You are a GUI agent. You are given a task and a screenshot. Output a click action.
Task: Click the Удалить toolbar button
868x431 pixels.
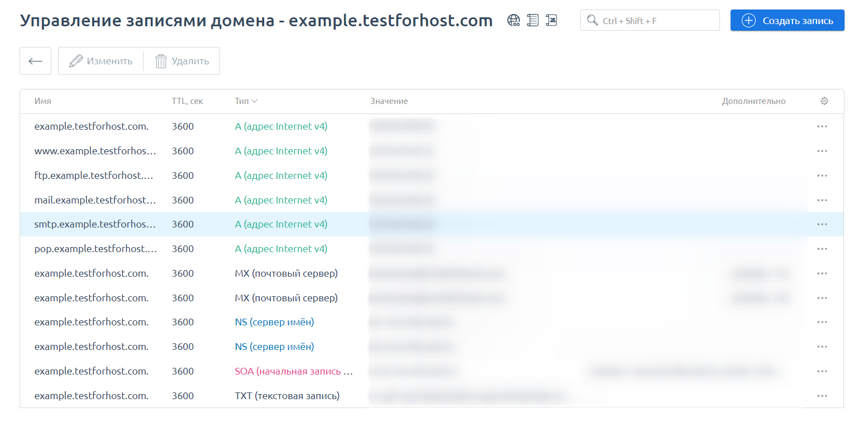point(182,61)
